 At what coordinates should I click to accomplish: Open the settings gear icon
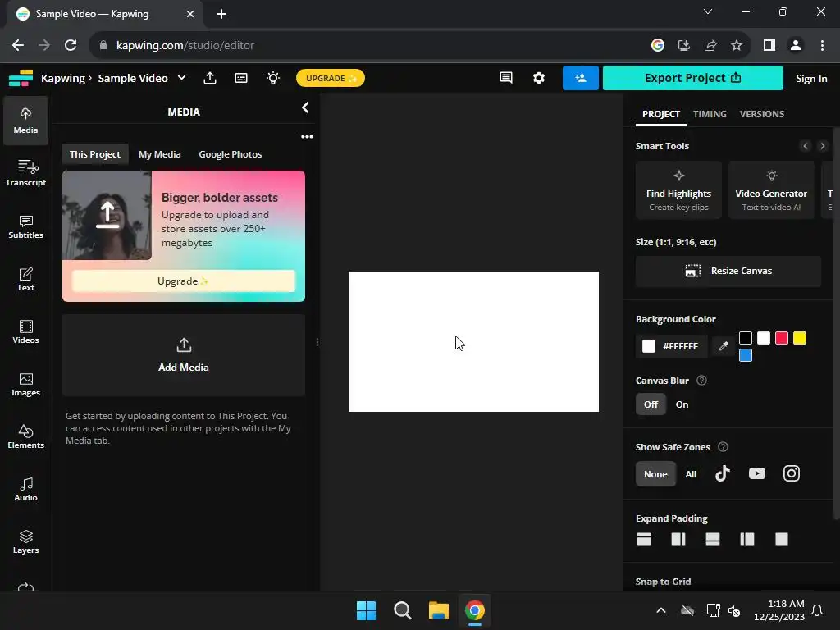[539, 78]
